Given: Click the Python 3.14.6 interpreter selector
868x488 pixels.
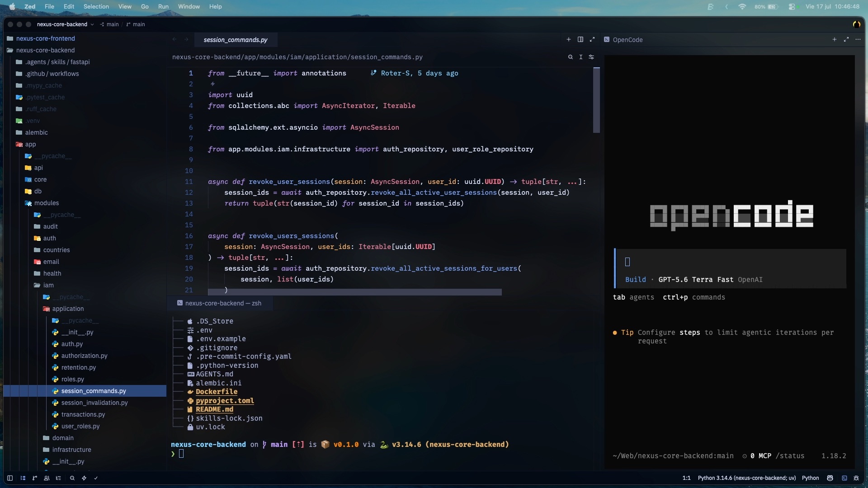Looking at the screenshot, I should coord(747,478).
